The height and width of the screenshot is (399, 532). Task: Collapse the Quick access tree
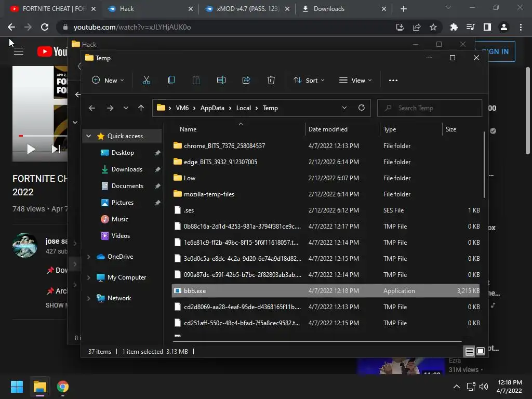coord(88,136)
